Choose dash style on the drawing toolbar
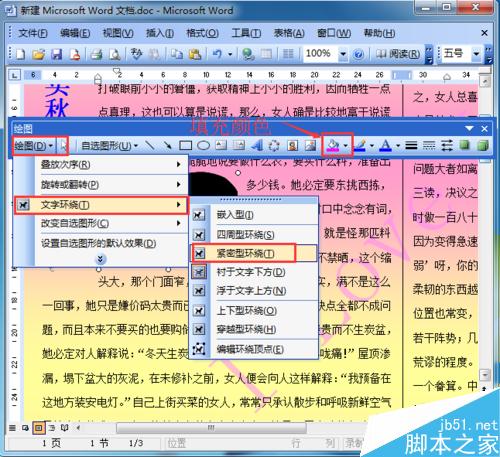 click(429, 145)
